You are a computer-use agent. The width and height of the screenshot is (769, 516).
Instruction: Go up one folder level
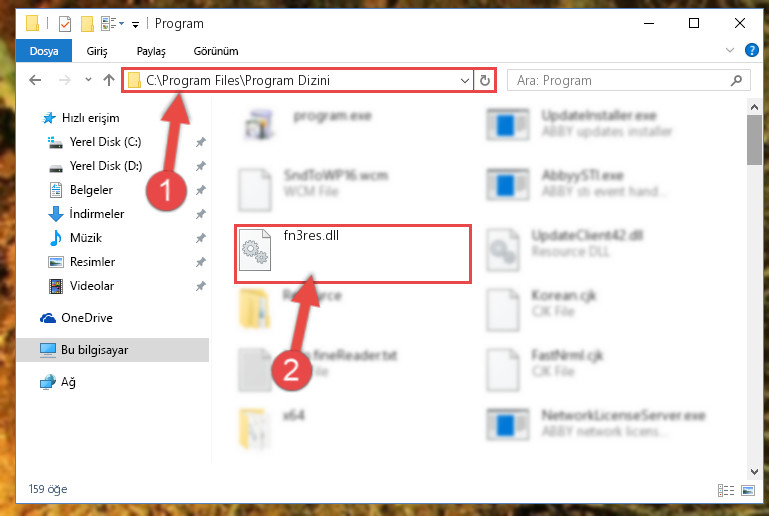(x=109, y=80)
